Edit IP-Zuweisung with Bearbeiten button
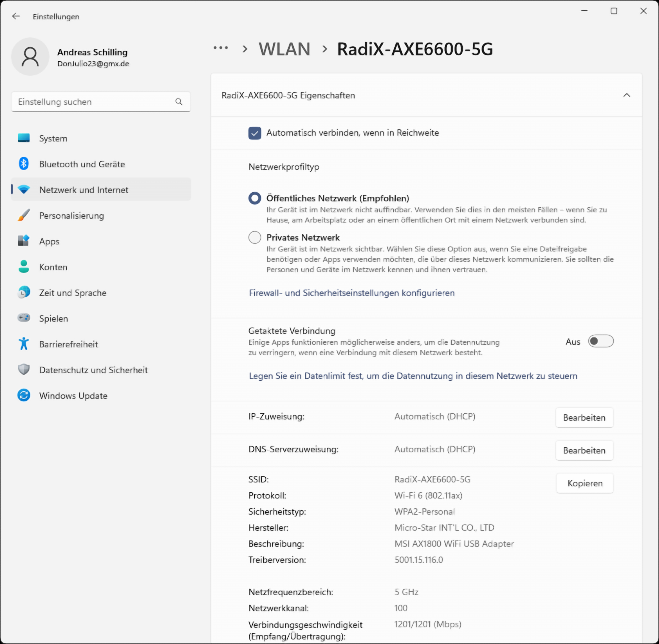This screenshot has height=644, width=659. [584, 418]
